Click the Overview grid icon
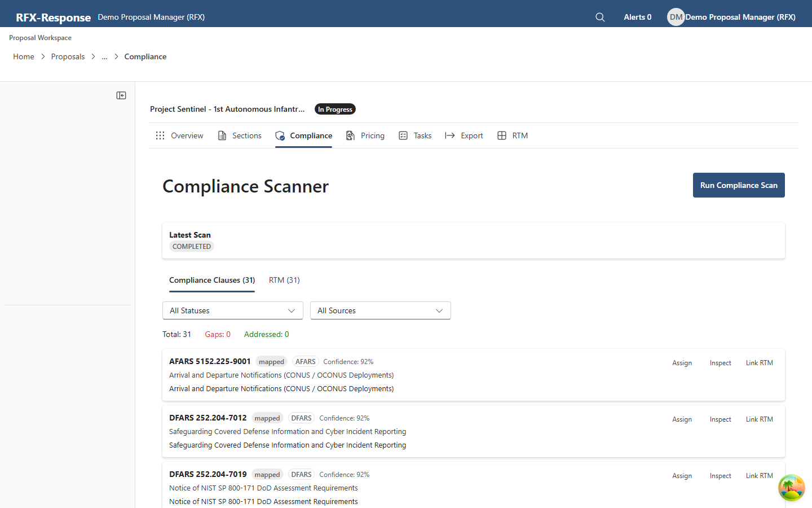The width and height of the screenshot is (812, 508). pos(160,135)
